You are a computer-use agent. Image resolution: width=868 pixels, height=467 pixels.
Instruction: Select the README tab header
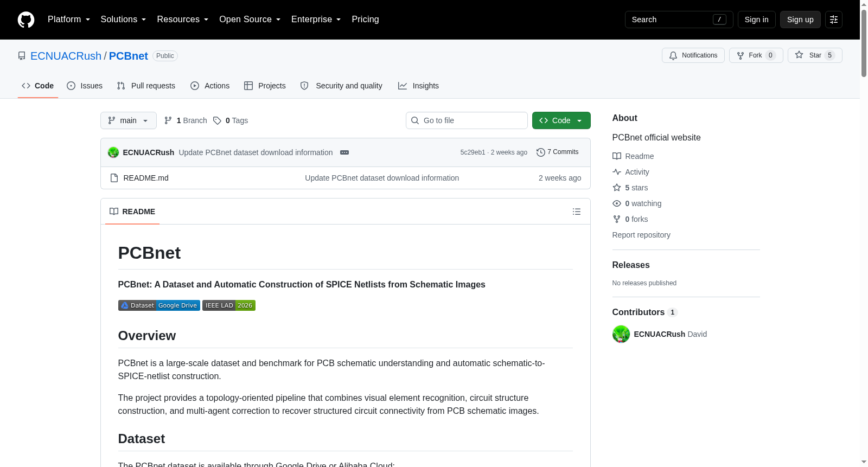(x=132, y=212)
